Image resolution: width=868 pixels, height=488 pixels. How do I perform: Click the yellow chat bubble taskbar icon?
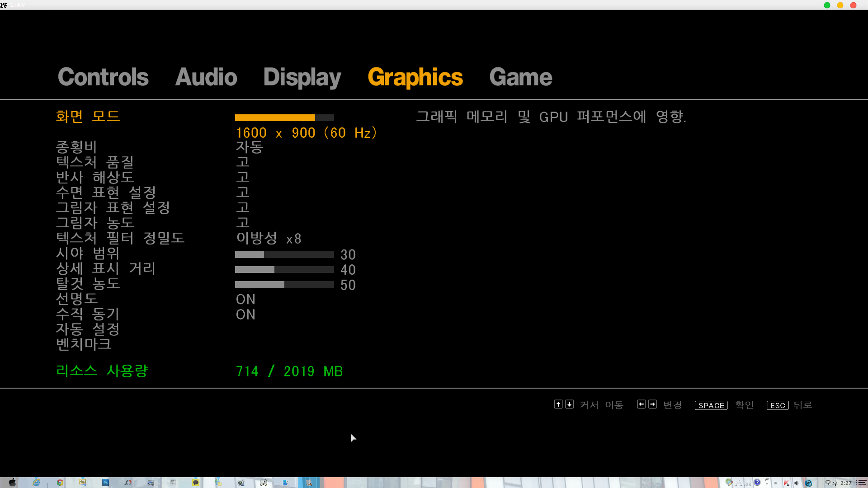[195, 482]
